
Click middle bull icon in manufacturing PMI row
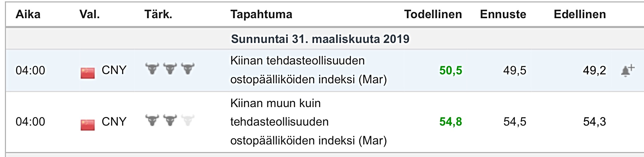(x=170, y=68)
